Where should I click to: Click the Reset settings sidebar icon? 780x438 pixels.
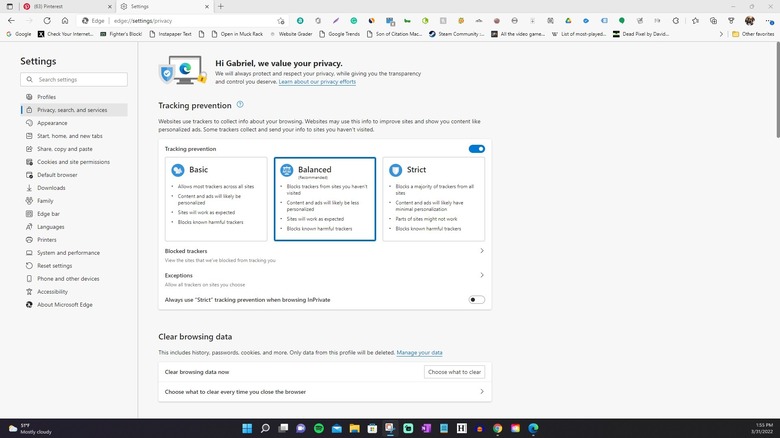click(x=29, y=266)
